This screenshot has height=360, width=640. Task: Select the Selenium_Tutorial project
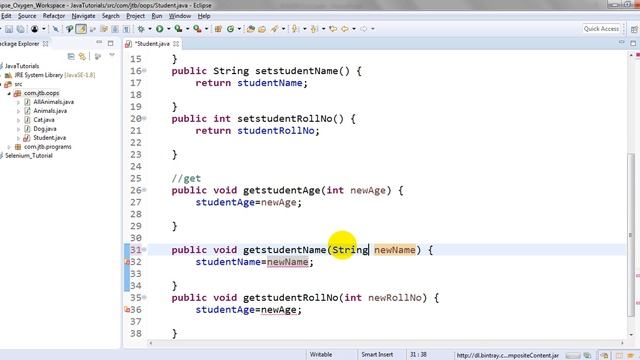[x=29, y=156]
